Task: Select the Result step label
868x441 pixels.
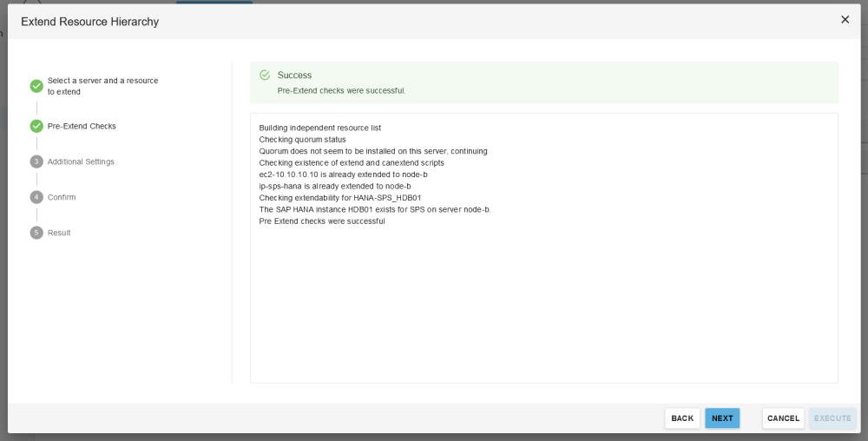Action: (59, 233)
